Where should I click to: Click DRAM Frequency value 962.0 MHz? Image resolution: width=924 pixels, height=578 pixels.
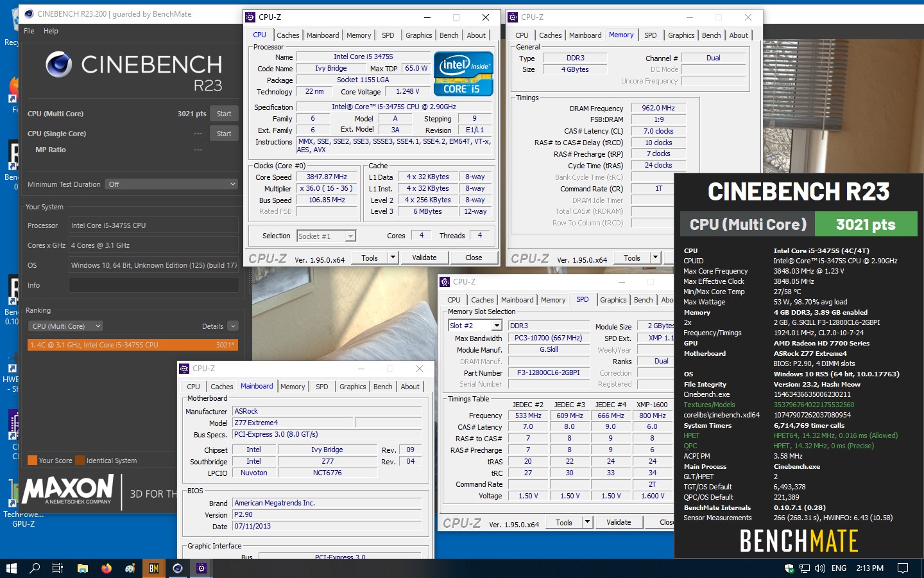point(658,108)
